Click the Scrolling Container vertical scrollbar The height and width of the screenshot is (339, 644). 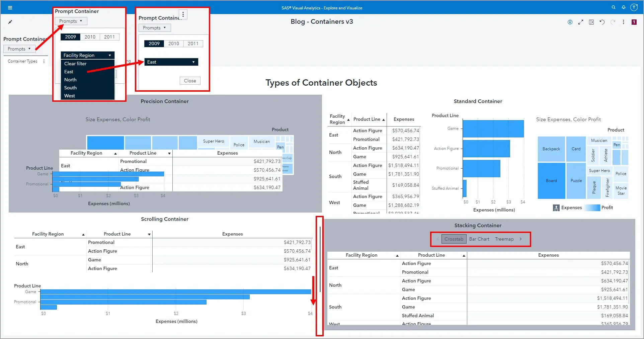320,258
